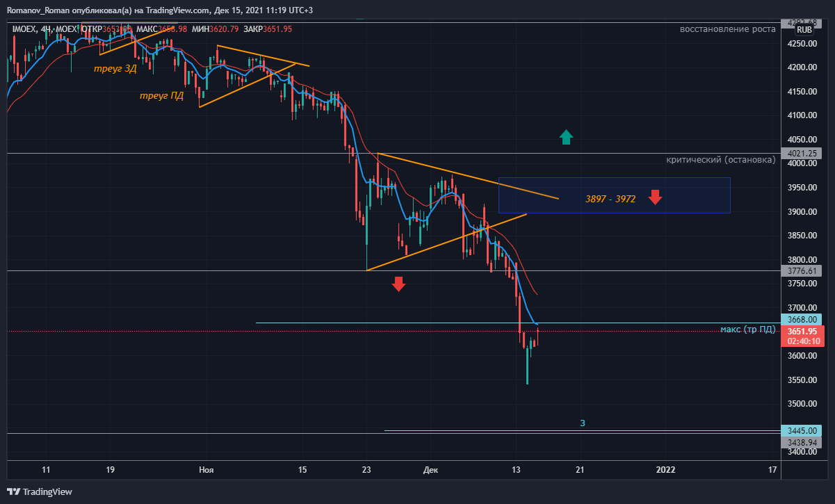Click the 3500.00 price axis tick

tap(802, 404)
